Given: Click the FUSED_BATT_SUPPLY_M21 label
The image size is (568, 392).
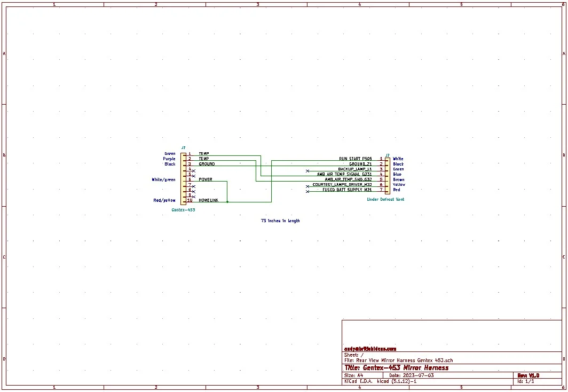Looking at the screenshot, I should pyautogui.click(x=347, y=190).
